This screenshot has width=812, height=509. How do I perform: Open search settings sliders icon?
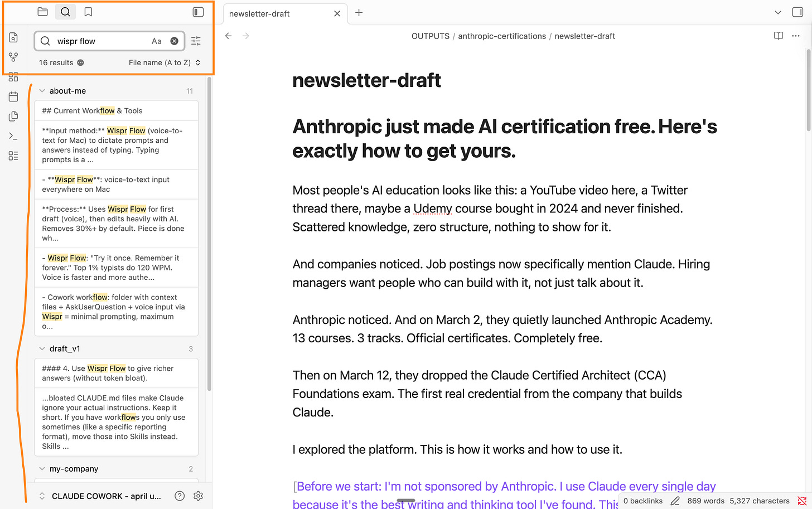point(196,41)
